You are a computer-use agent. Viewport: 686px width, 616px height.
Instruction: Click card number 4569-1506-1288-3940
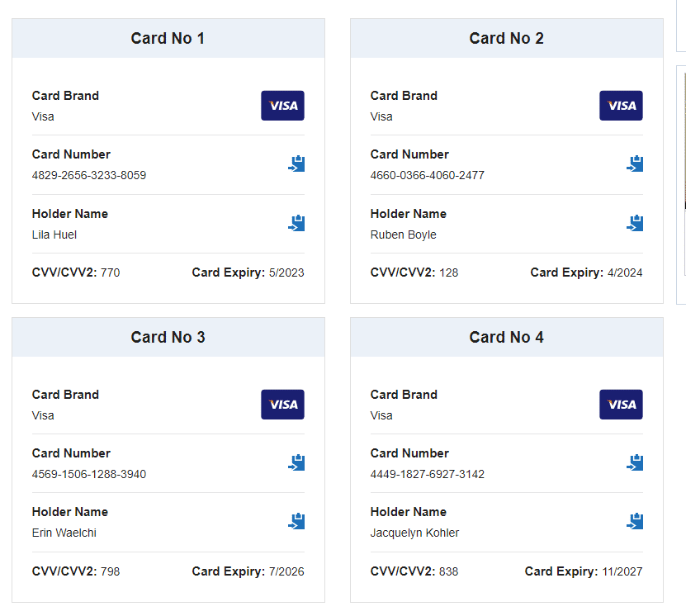coord(89,474)
